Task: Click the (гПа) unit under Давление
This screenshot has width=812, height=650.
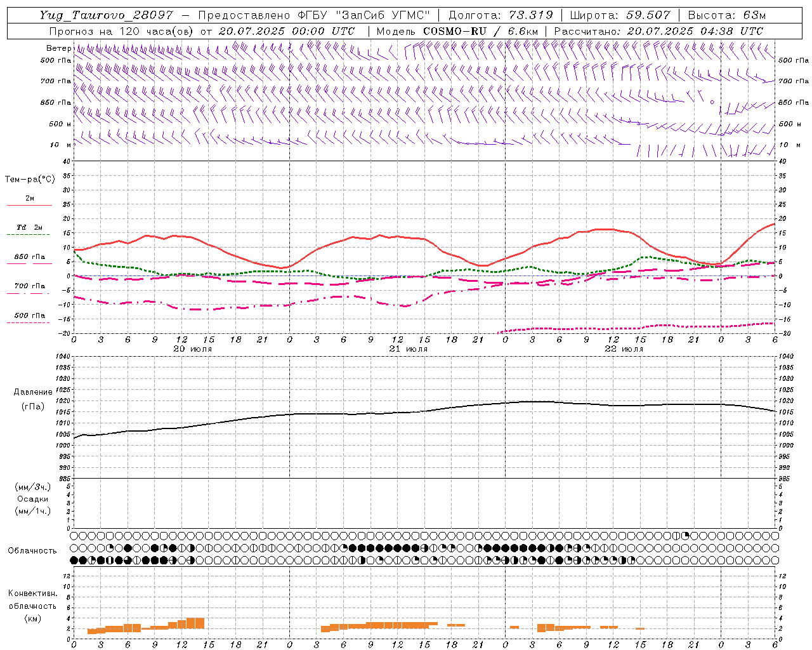Action: tap(33, 406)
